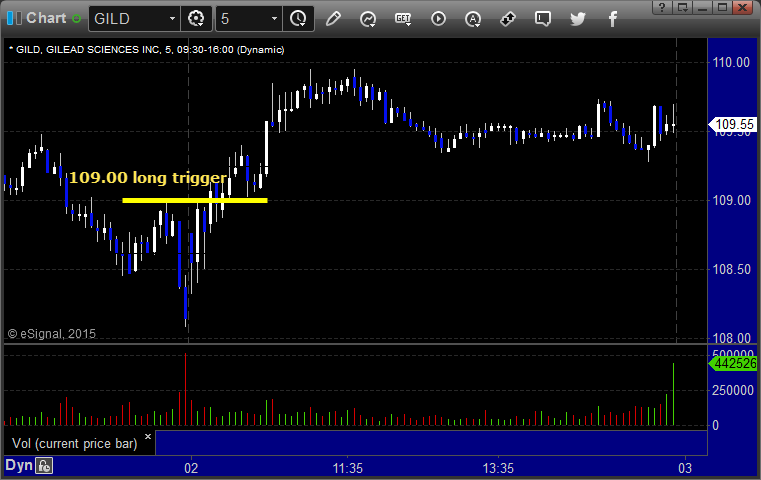Image resolution: width=761 pixels, height=480 pixels.
Task: Click the 'Chart' window title label
Action: [46, 18]
